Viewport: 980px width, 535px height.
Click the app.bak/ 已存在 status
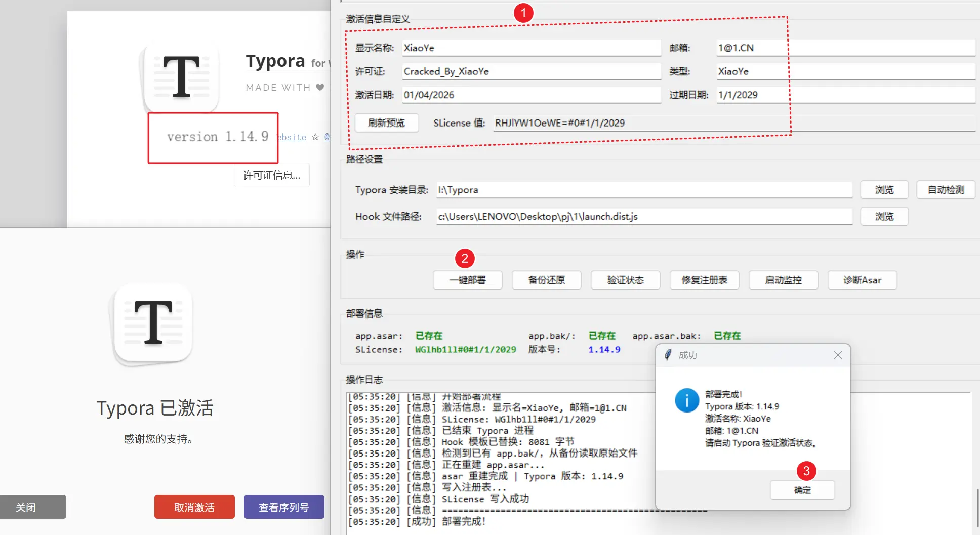pos(602,336)
